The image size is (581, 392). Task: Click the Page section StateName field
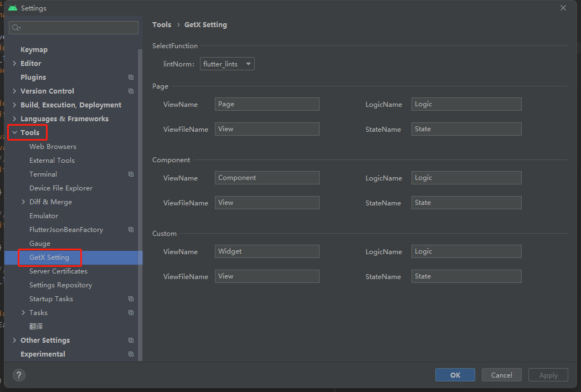[466, 129]
